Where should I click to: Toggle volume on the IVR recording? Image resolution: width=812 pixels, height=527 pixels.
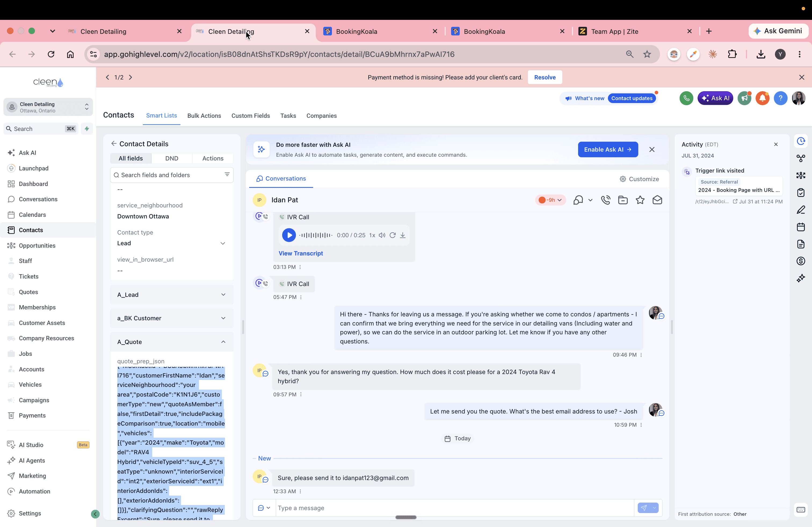coord(382,235)
